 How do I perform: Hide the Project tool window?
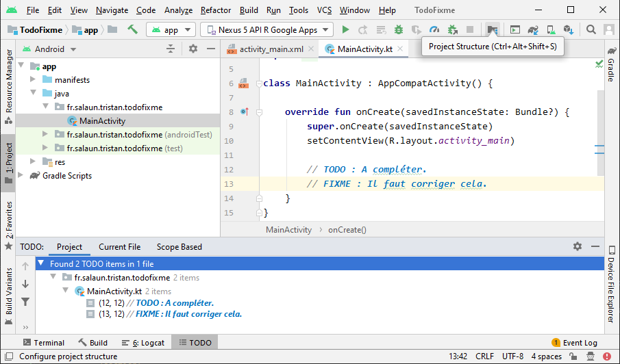[210, 49]
